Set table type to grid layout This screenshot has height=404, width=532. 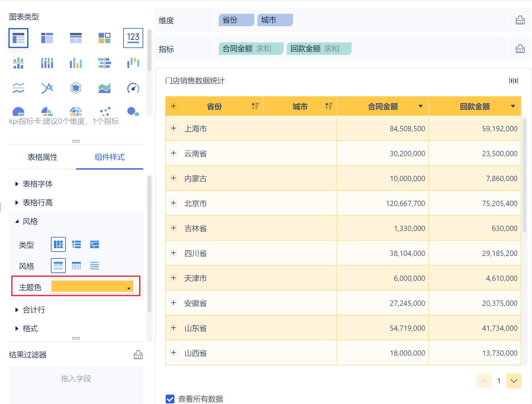(58, 244)
